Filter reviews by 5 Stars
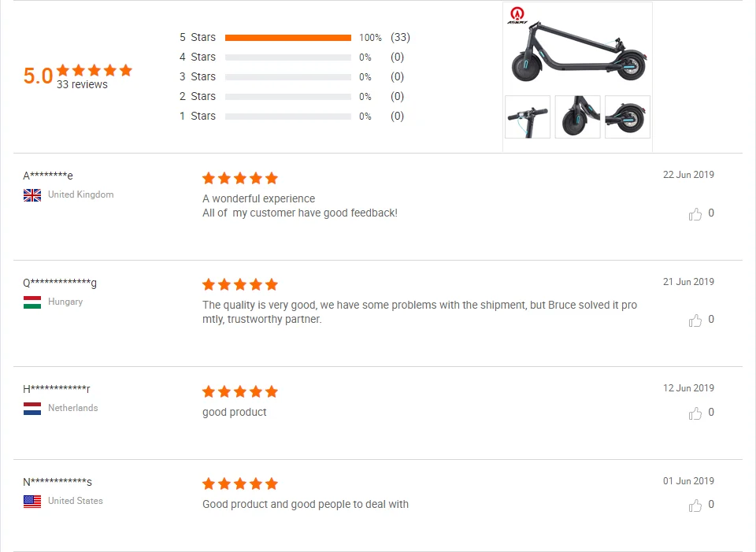The width and height of the screenshot is (756, 552). [x=198, y=38]
